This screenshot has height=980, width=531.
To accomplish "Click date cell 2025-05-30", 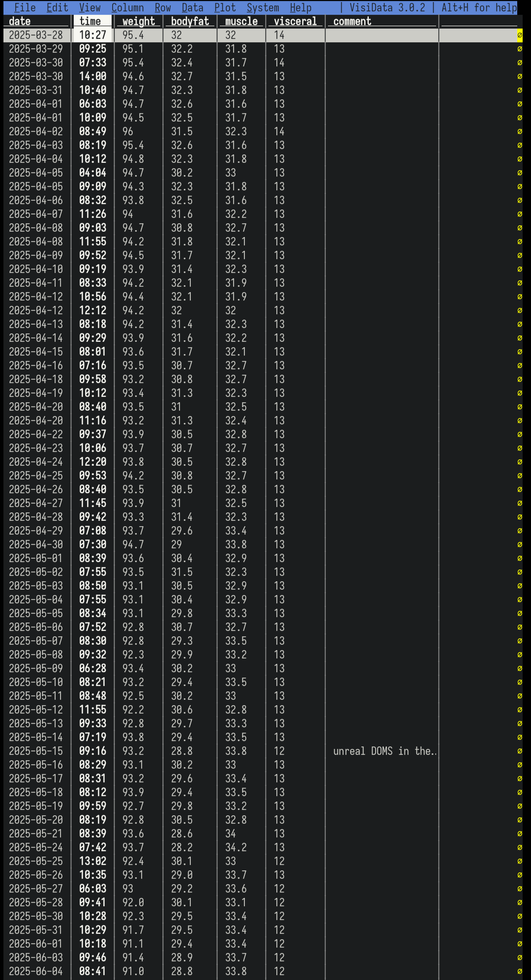I will pyautogui.click(x=36, y=916).
